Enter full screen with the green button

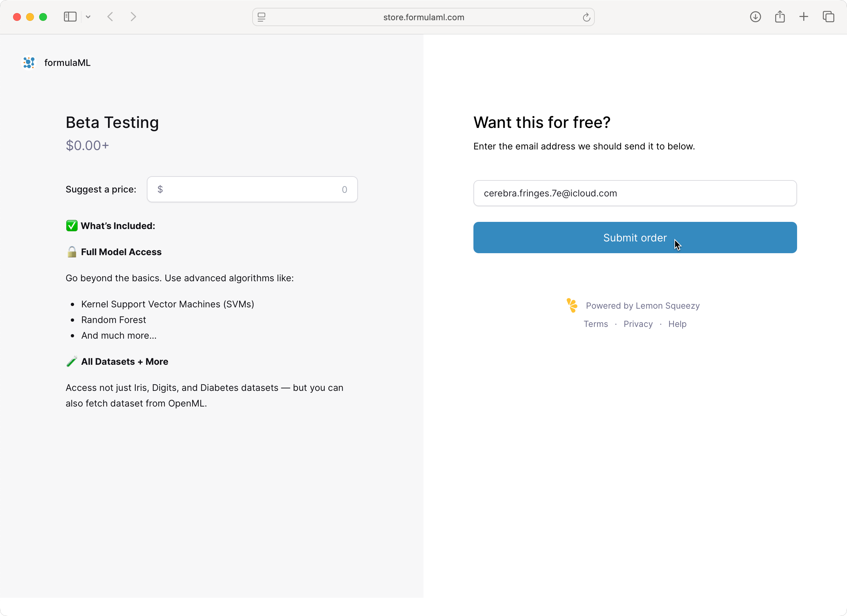(x=43, y=17)
